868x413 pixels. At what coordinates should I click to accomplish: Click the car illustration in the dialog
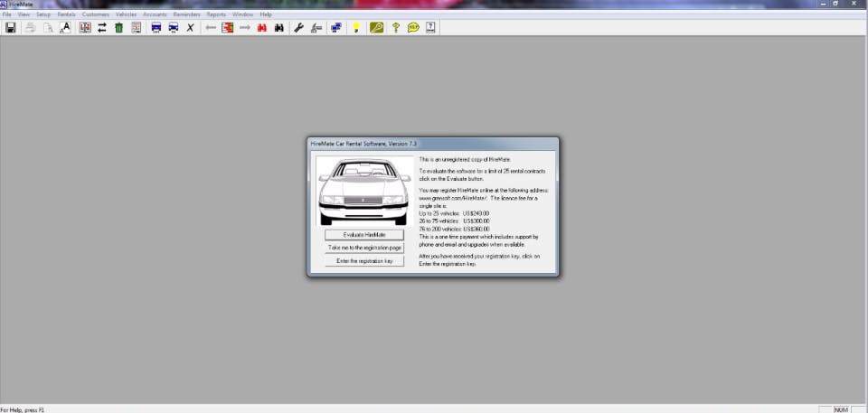364,192
